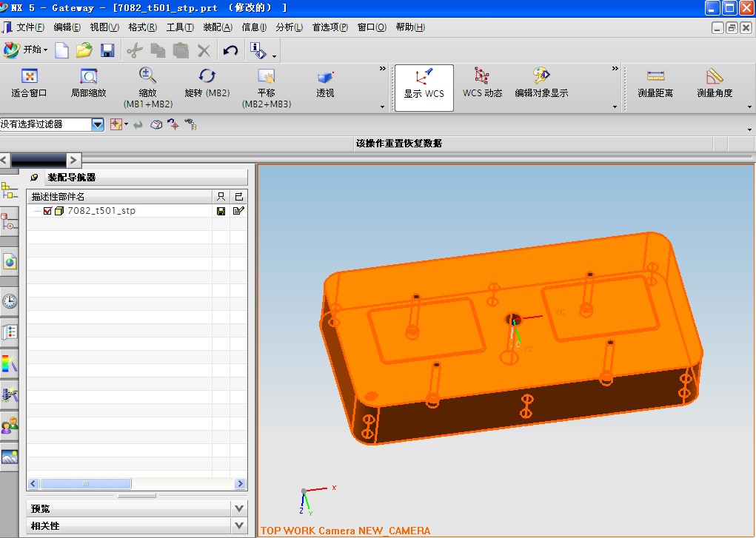Open the Tools (工具) menu
756x538 pixels.
coord(180,27)
